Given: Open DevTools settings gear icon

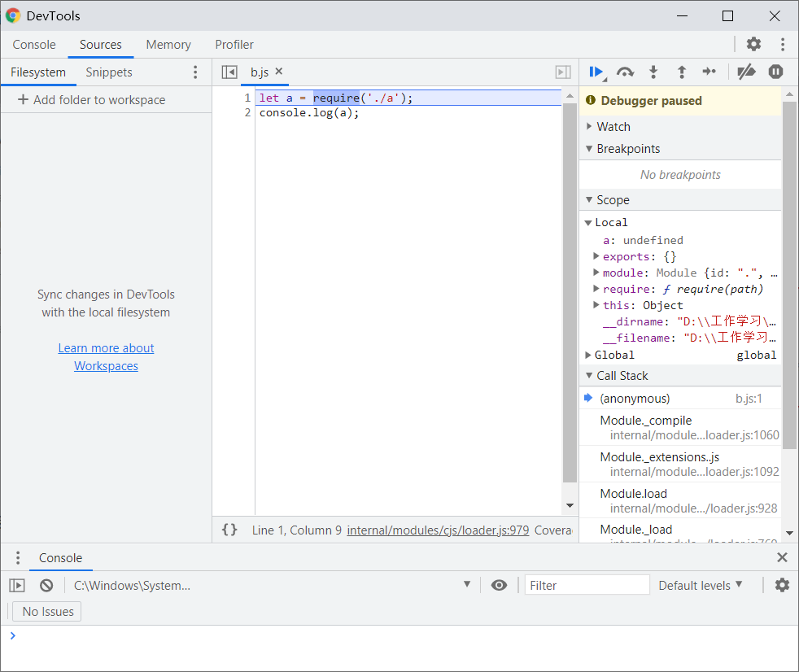Looking at the screenshot, I should [754, 44].
